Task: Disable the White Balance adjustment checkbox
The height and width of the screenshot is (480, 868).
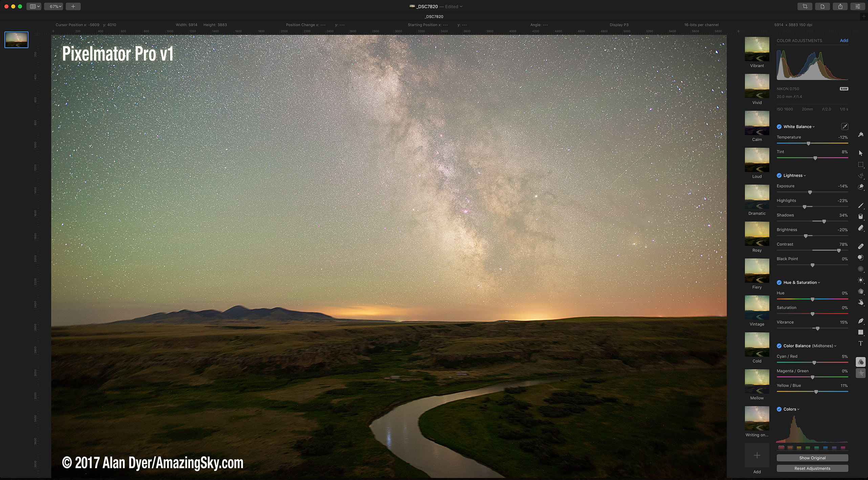Action: click(779, 127)
